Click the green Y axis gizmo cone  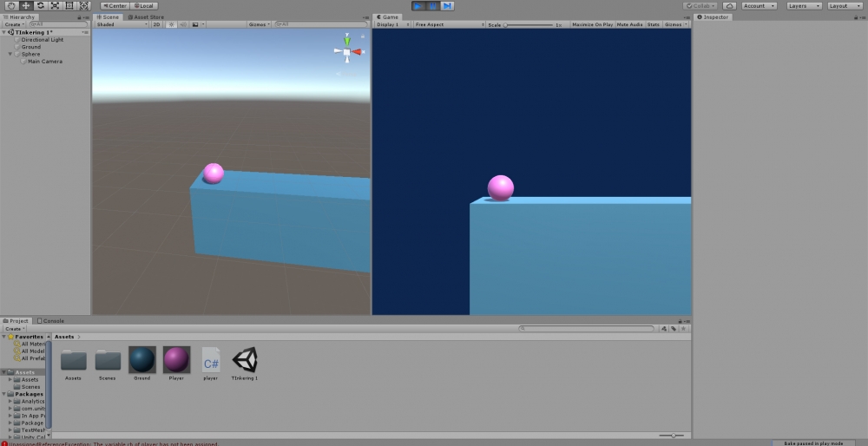pos(347,41)
